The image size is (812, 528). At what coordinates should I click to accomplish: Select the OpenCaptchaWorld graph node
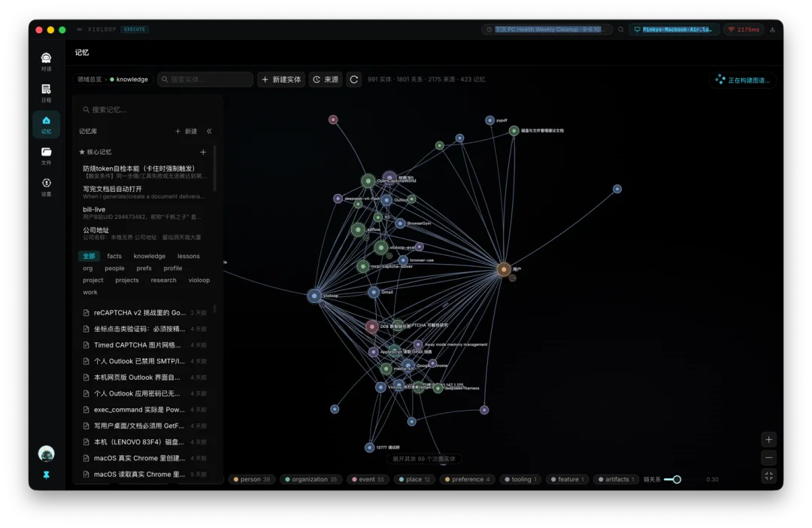[368, 181]
